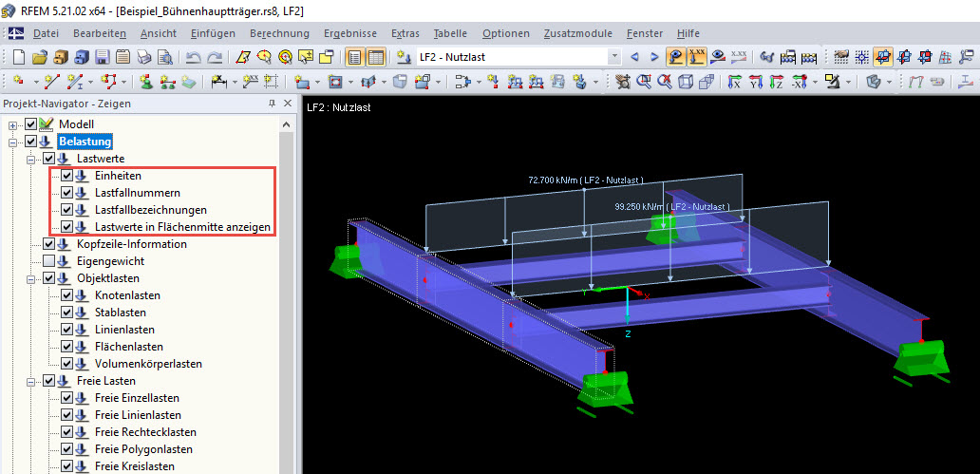
Task: Click the Save floppy disk icon
Action: pos(103,58)
